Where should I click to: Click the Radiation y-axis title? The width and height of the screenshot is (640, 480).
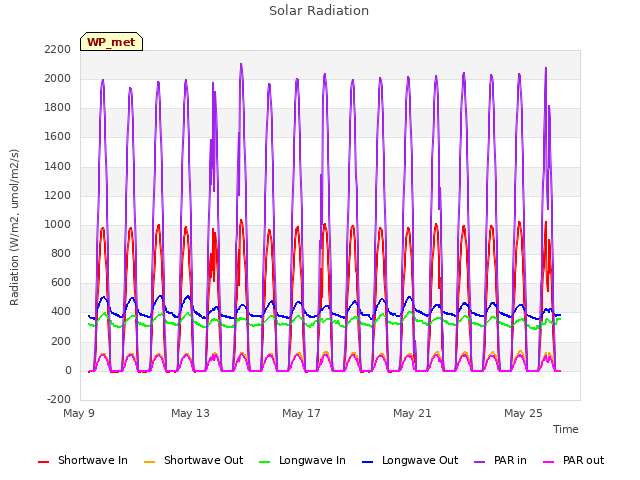[x=14, y=227]
